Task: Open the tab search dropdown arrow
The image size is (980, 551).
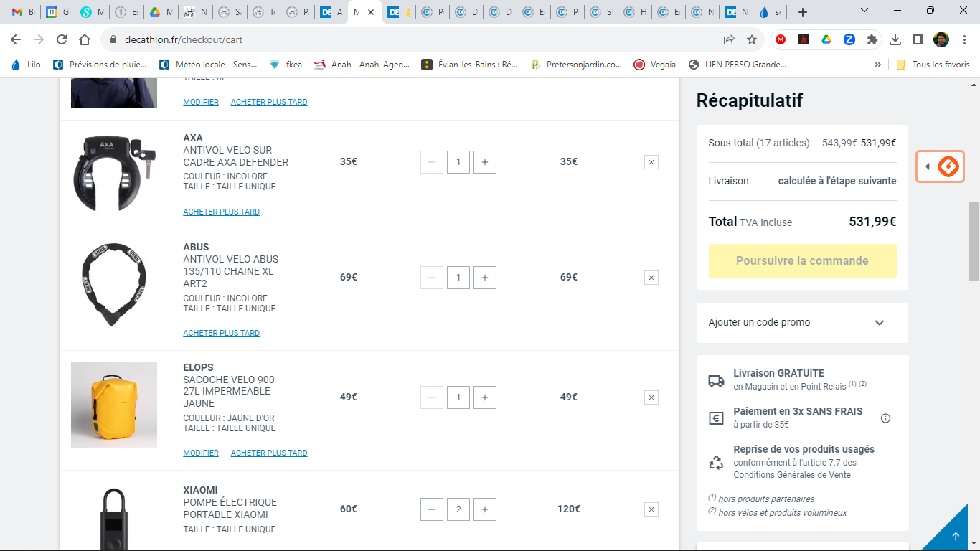Action: 864,11
